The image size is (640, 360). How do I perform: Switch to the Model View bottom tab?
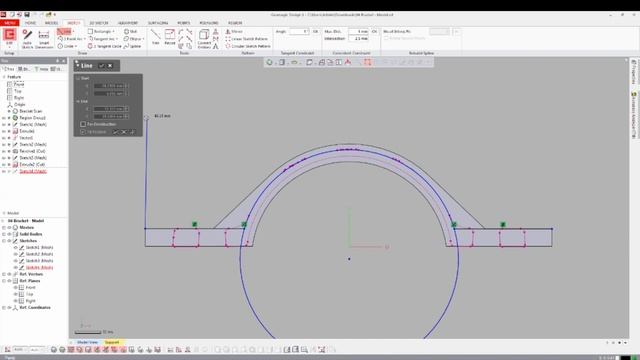pyautogui.click(x=87, y=342)
